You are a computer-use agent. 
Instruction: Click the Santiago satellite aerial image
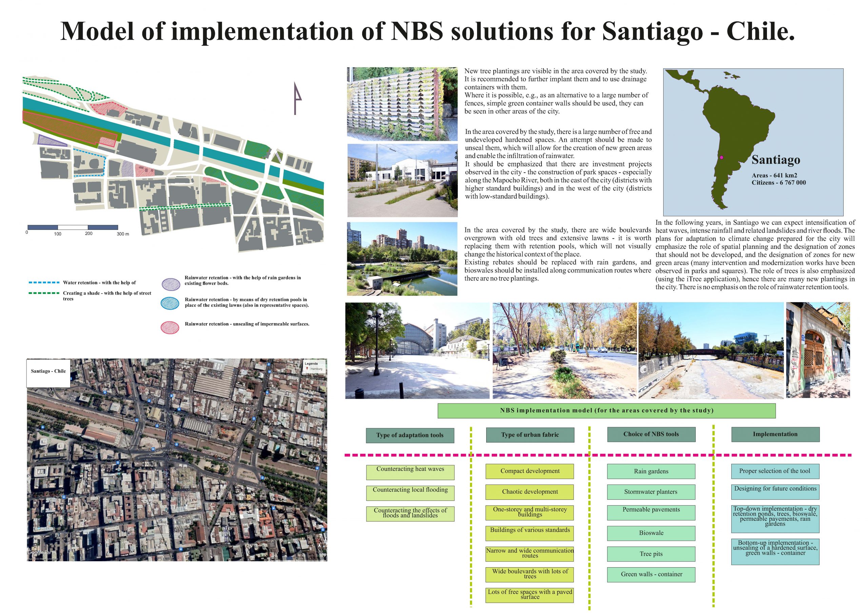tap(177, 460)
